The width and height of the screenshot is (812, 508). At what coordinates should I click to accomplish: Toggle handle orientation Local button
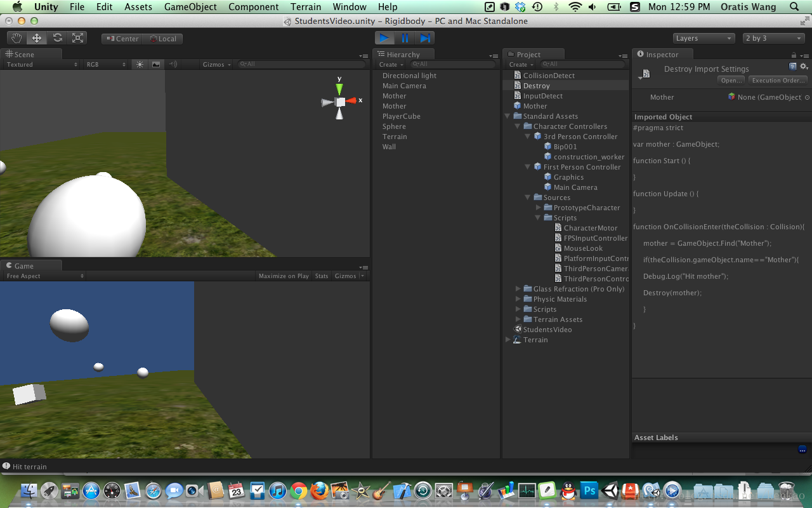162,39
